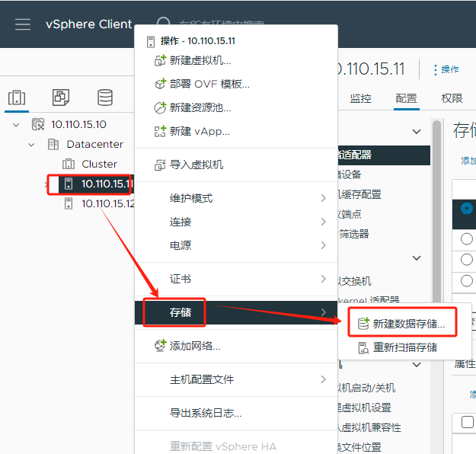Open the 监控 tab
The image size is (476, 454).
[x=361, y=98]
